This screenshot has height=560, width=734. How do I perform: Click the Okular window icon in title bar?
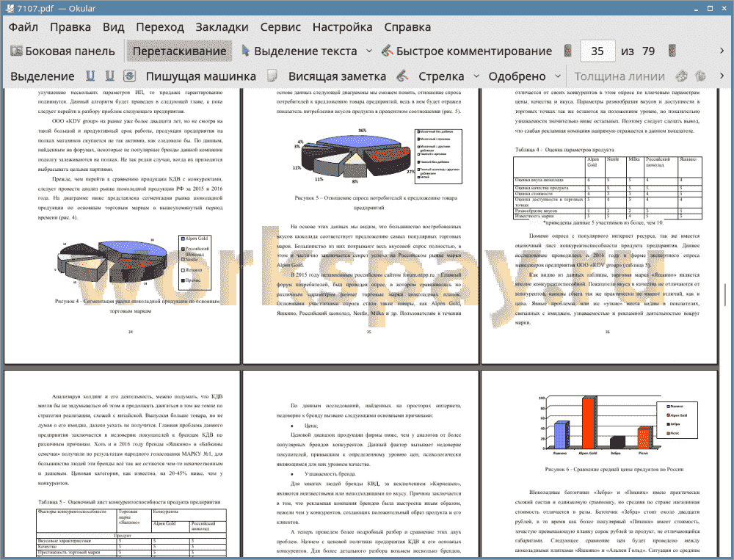click(10, 8)
